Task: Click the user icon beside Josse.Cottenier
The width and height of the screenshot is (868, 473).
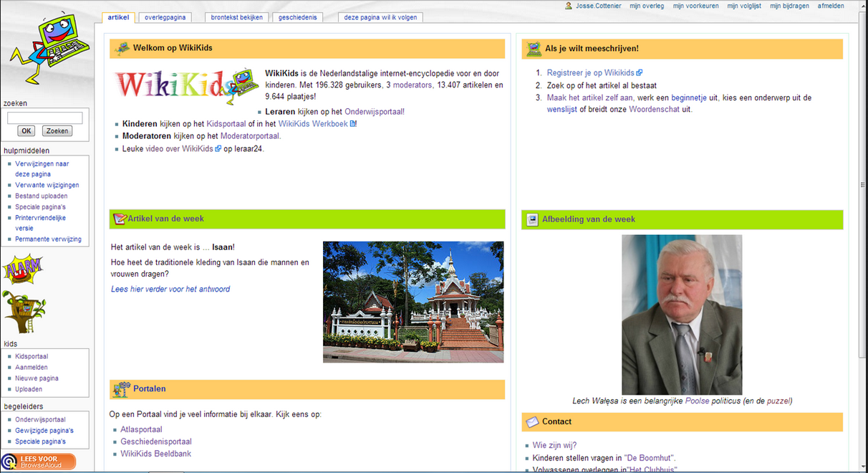Action: [569, 6]
